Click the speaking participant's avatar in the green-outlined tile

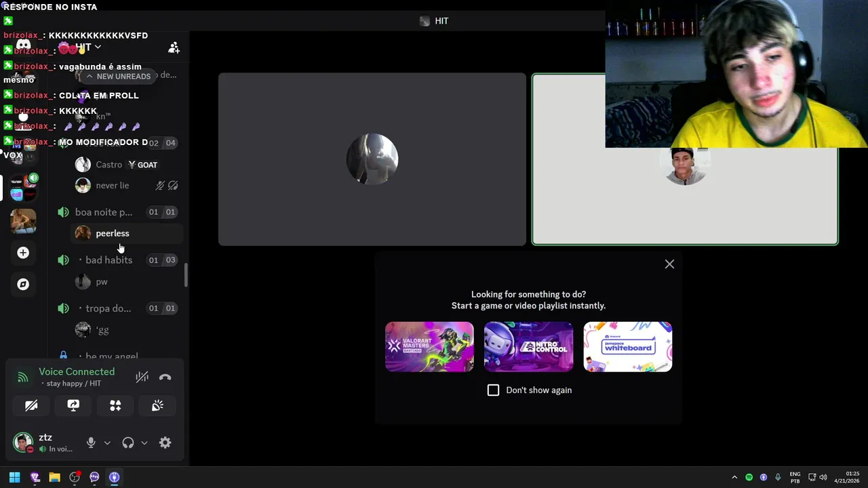[x=685, y=165]
